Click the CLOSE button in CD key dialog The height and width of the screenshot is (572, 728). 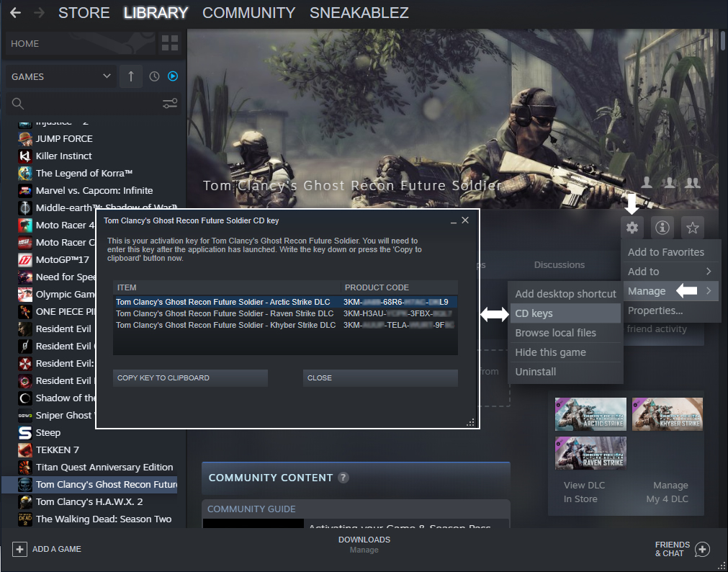380,377
